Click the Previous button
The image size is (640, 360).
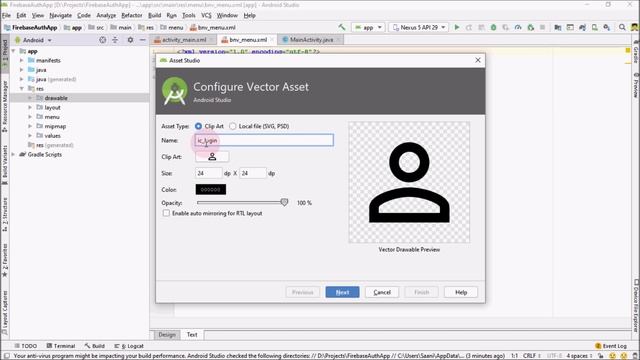pos(302,292)
